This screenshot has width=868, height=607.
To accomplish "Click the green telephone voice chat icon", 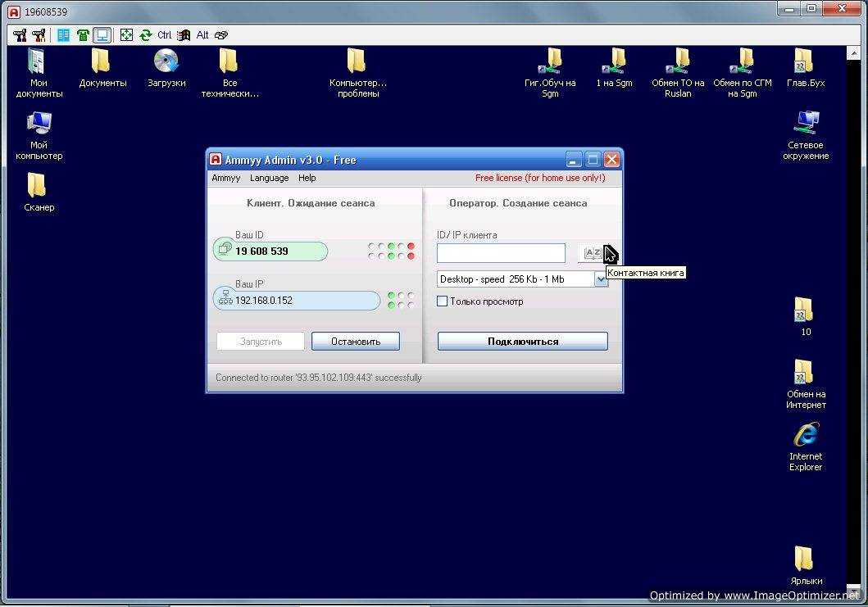I will click(83, 35).
